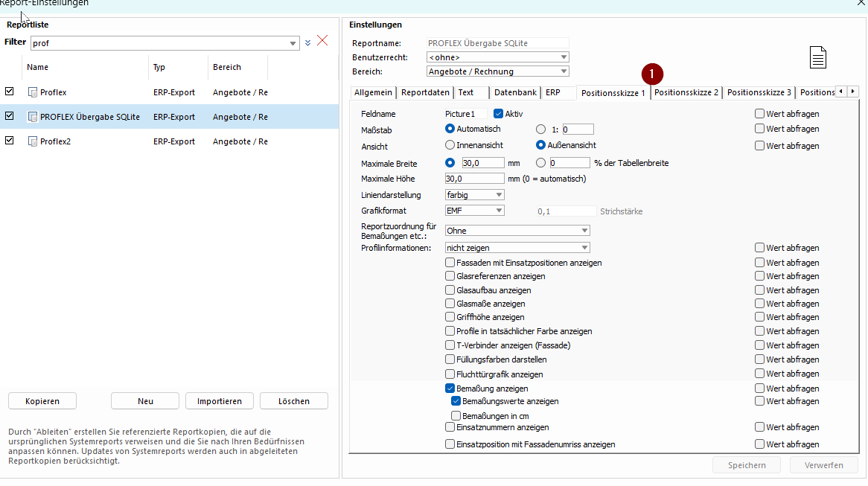Select the Innenansicht radio button

click(x=450, y=145)
